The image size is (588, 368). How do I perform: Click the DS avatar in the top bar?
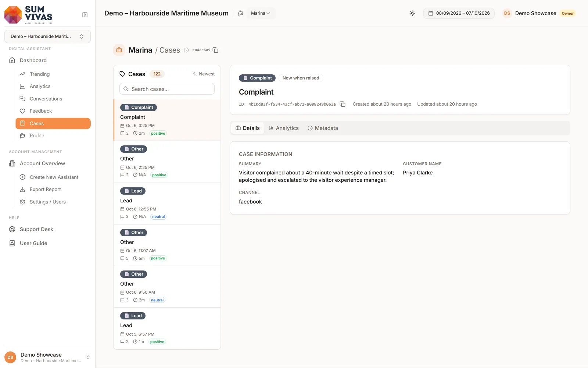[507, 13]
